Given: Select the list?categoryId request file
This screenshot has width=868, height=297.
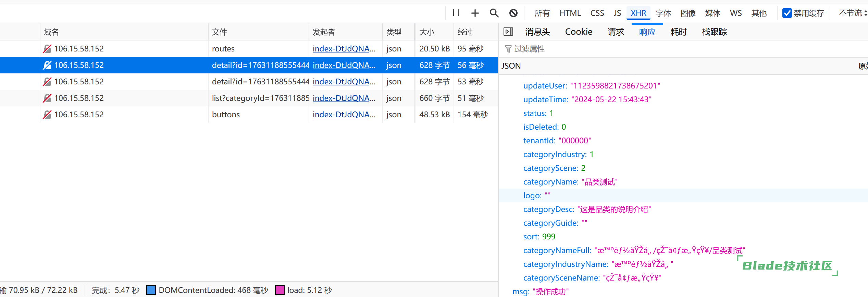Looking at the screenshot, I should pos(260,98).
